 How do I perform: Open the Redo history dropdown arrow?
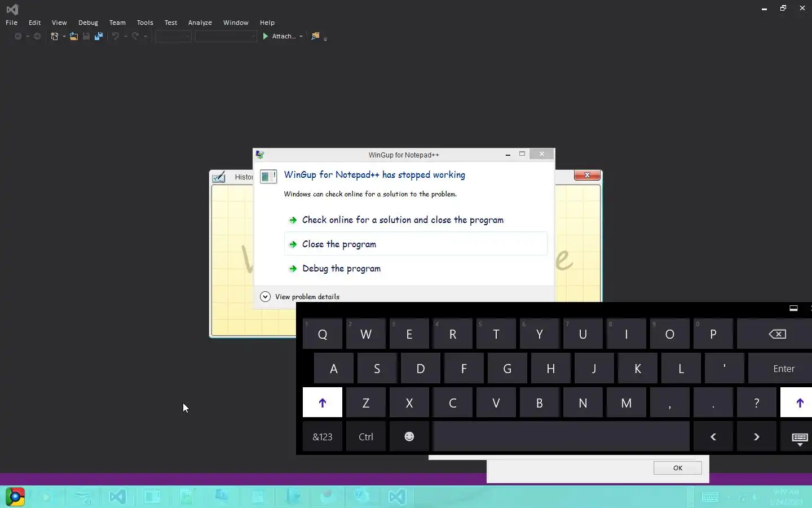click(145, 37)
